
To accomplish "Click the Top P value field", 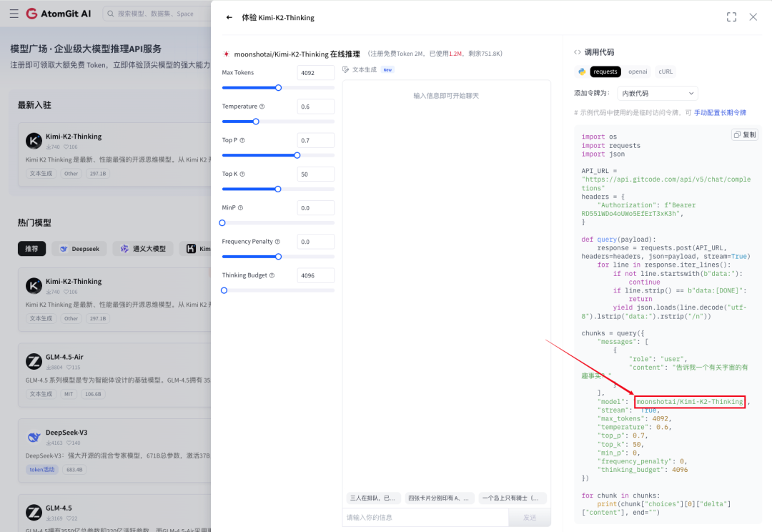I will 316,140.
